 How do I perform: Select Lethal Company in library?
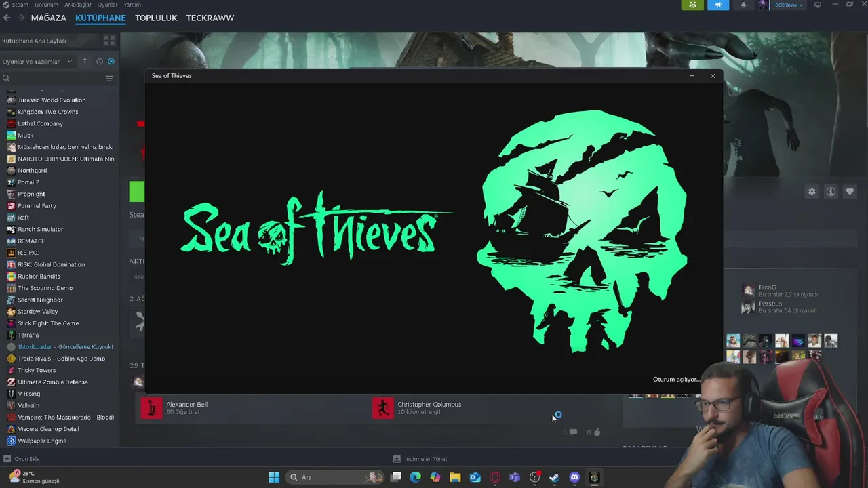(60, 123)
